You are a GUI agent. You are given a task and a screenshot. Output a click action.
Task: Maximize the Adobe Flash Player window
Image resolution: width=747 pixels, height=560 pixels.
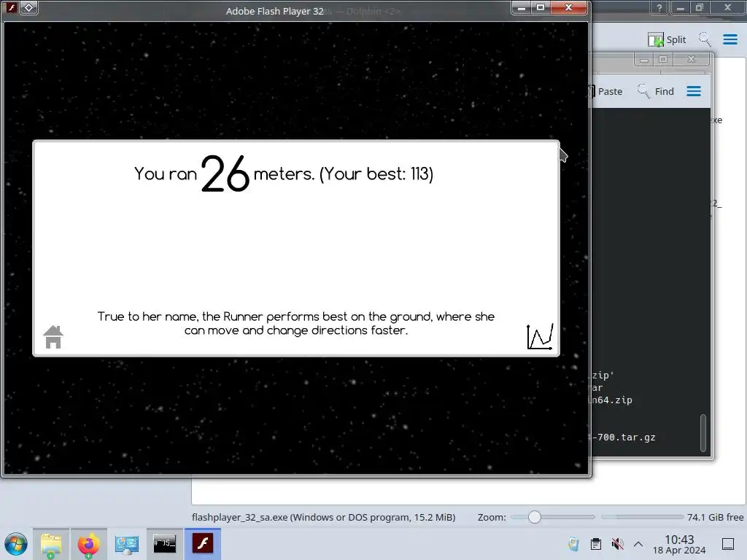[541, 7]
